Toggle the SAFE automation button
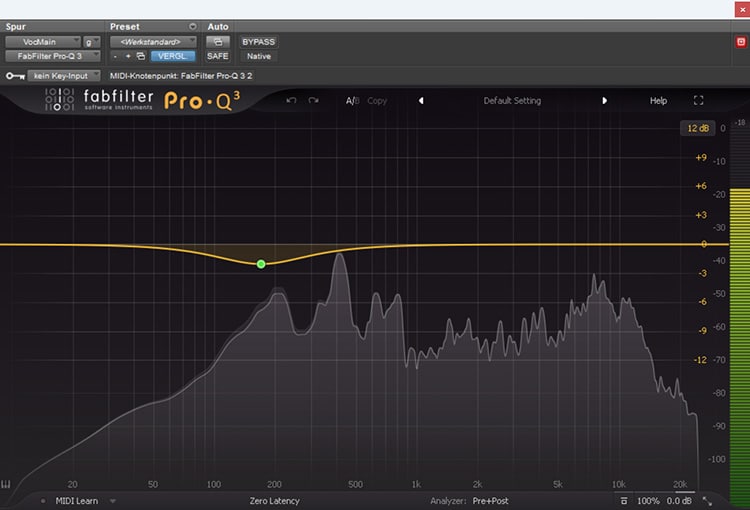 pyautogui.click(x=218, y=56)
